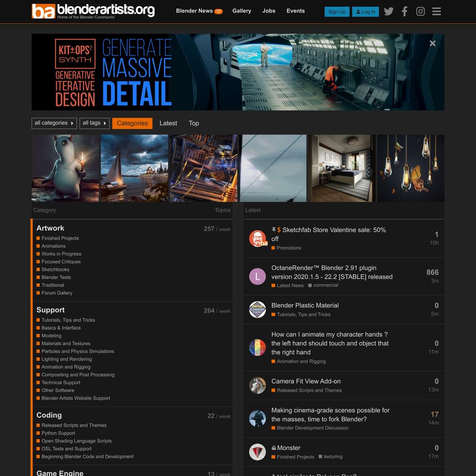Click the commercial tag on OctaneRender topic
The image size is (476, 476).
click(323, 285)
